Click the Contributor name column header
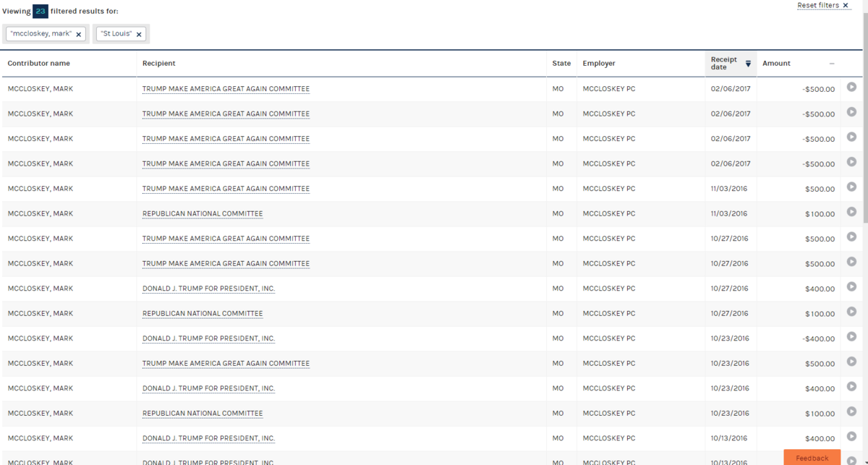Image resolution: width=868 pixels, height=465 pixels. pyautogui.click(x=39, y=64)
